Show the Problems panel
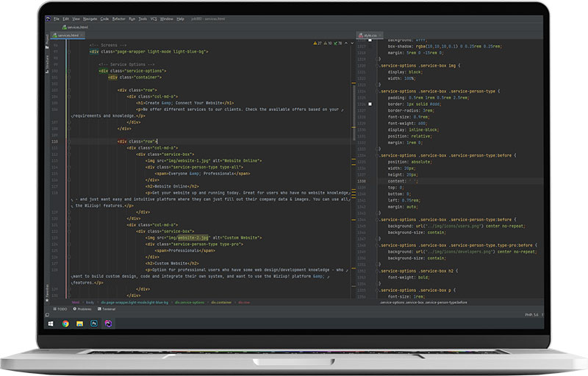 pos(84,310)
